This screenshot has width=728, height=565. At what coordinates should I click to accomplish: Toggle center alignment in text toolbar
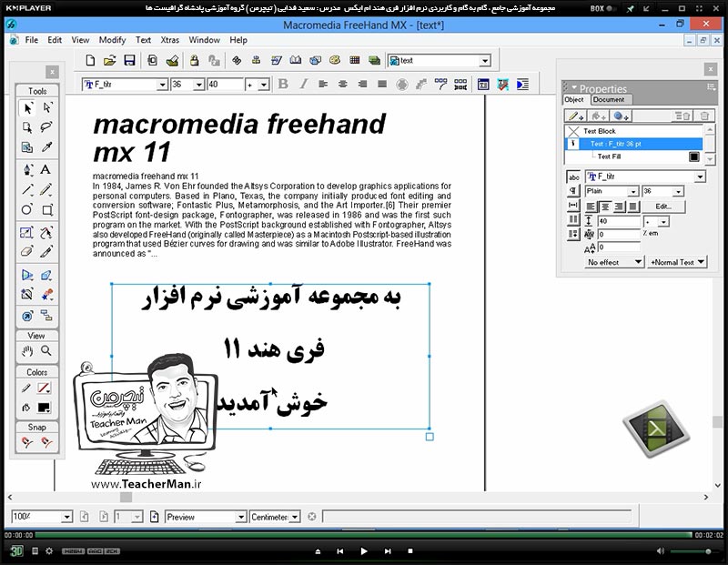coord(343,84)
